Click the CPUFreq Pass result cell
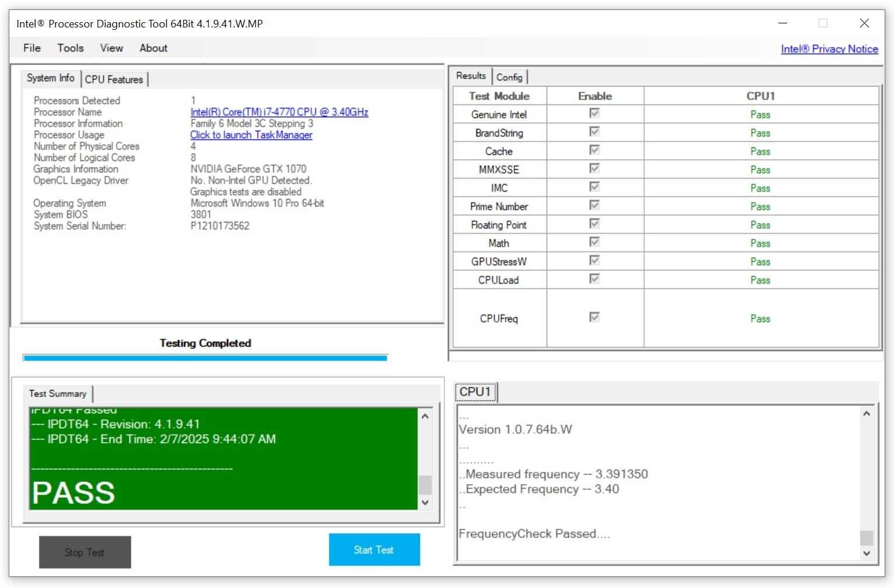 click(761, 318)
